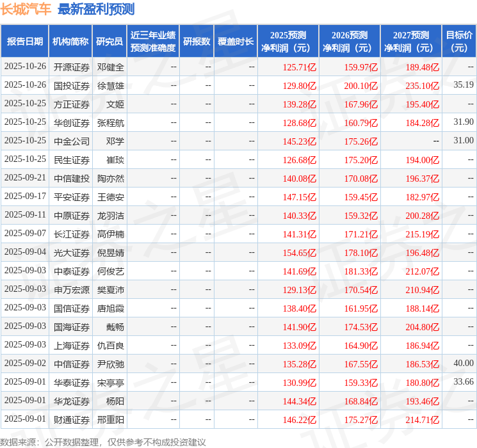Click the 申万宏源 institution name

pos(72,290)
